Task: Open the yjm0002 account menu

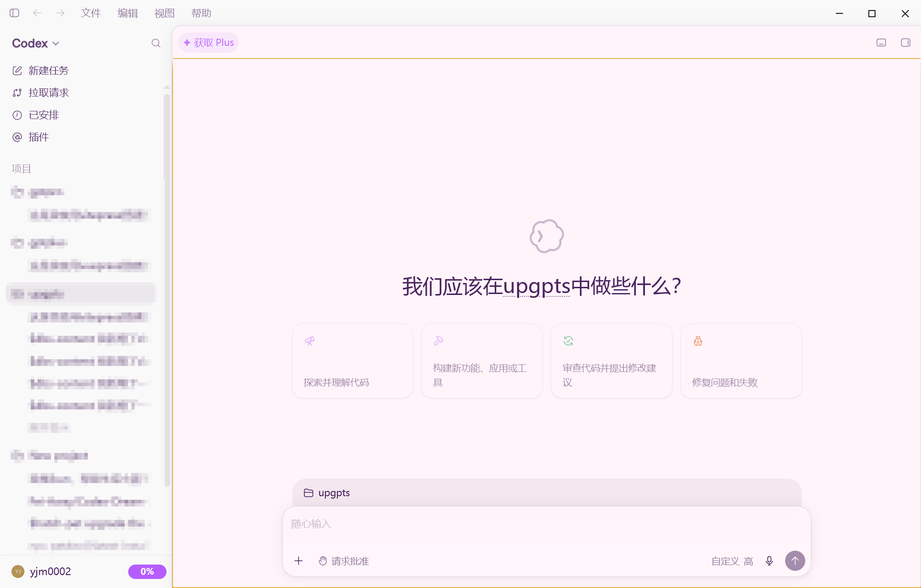Action: [42, 571]
